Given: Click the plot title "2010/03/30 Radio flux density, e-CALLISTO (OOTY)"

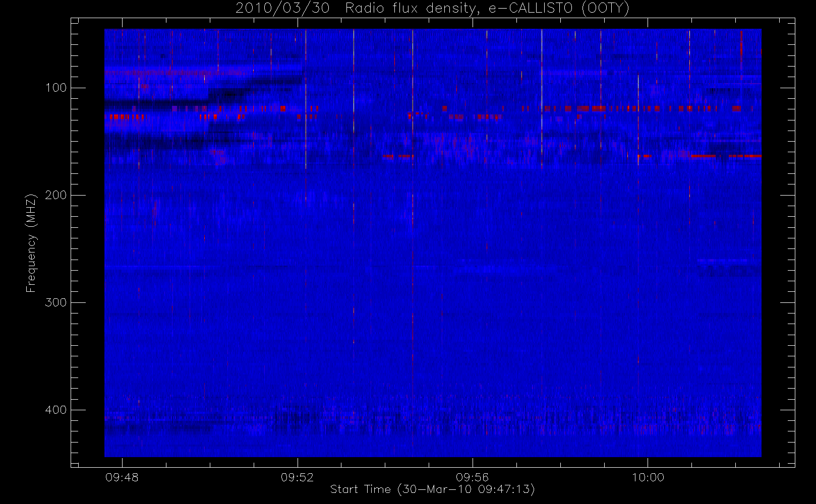Looking at the screenshot, I should pyautogui.click(x=432, y=9).
